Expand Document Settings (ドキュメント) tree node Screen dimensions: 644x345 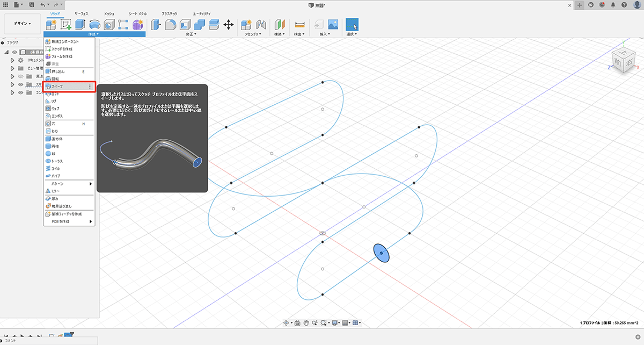point(12,60)
